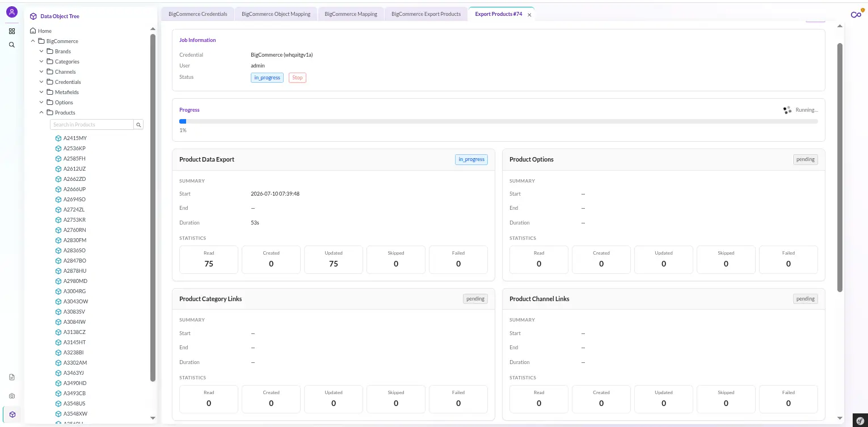This screenshot has height=427, width=868.
Task: Open product A3004RG in tree
Action: coord(74,291)
